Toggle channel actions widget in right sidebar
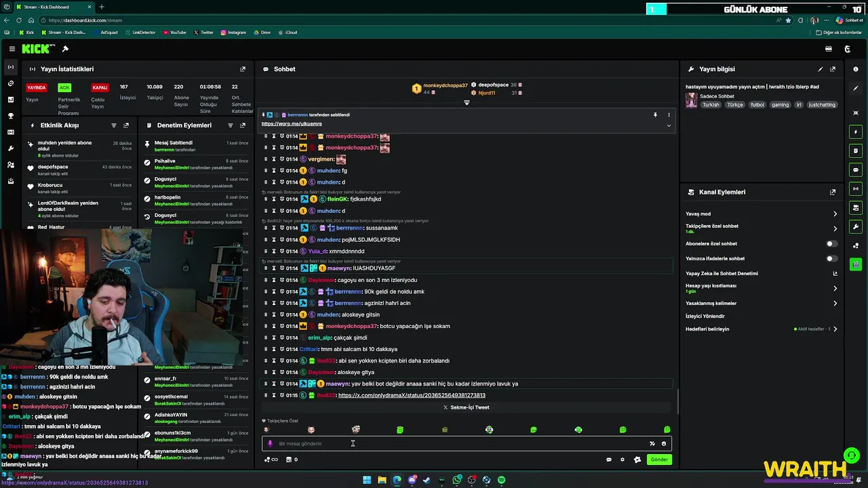 click(x=856, y=207)
